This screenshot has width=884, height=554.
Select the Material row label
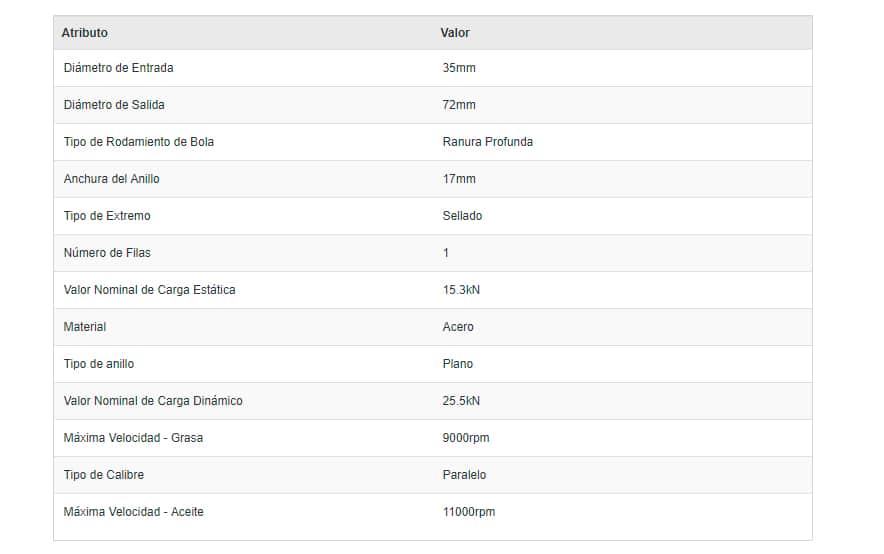(x=85, y=327)
